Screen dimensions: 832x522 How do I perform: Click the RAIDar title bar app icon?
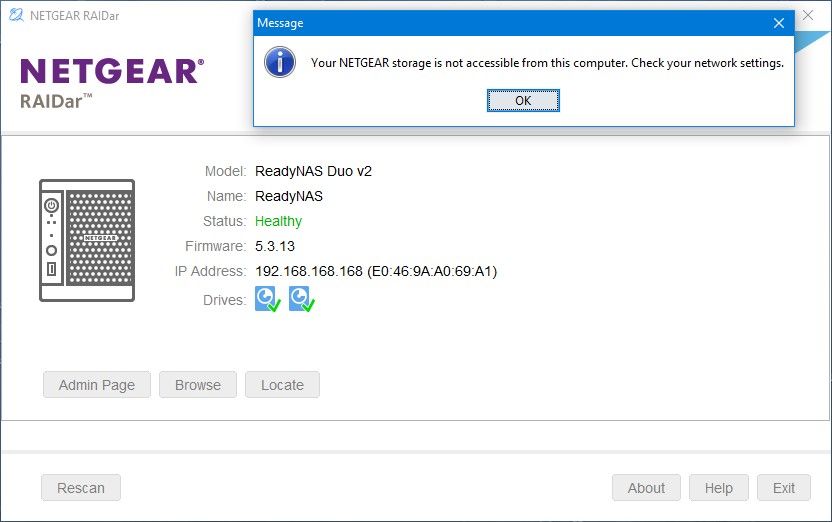[x=16, y=15]
